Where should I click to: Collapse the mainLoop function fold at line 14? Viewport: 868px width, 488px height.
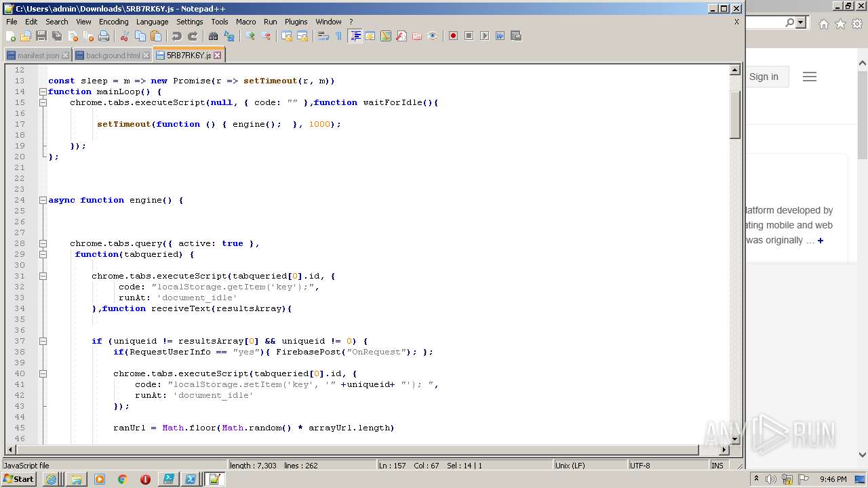click(43, 91)
